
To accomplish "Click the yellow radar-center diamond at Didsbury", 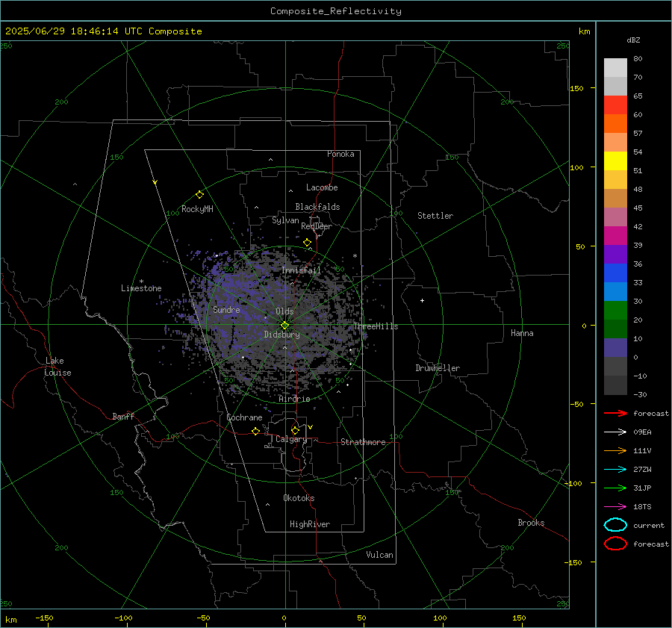I will (x=285, y=326).
